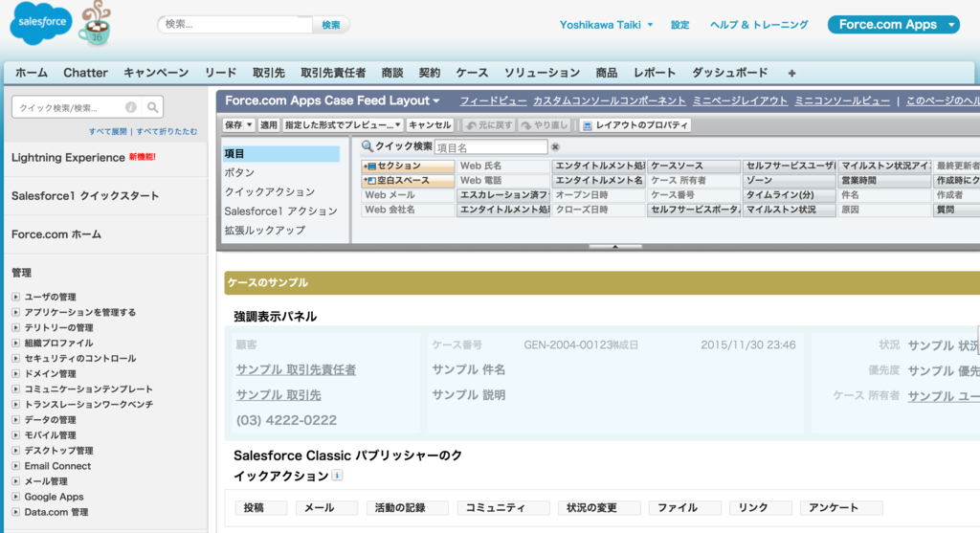
Task: Click the すべて展開 link
Action: coord(107,132)
